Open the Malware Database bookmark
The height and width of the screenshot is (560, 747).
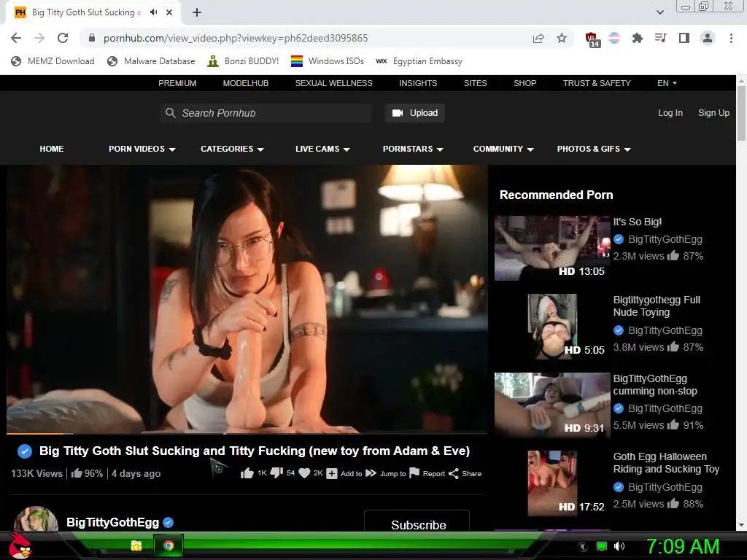tap(152, 61)
